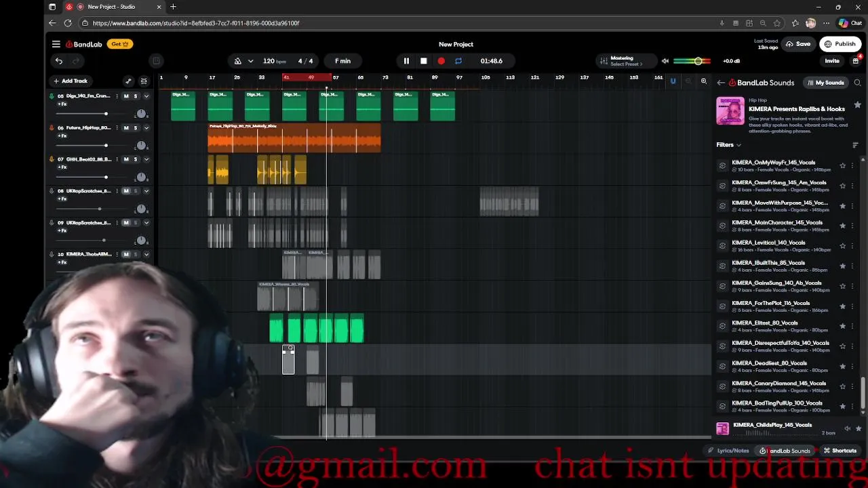The image size is (868, 488).
Task: Click the Get membership button
Action: (x=120, y=44)
